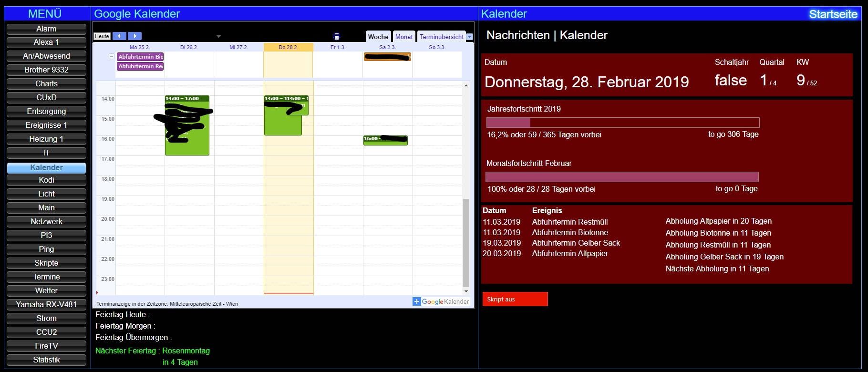Switch to the Terminübersicht tab
The height and width of the screenshot is (372, 868).
pos(442,37)
